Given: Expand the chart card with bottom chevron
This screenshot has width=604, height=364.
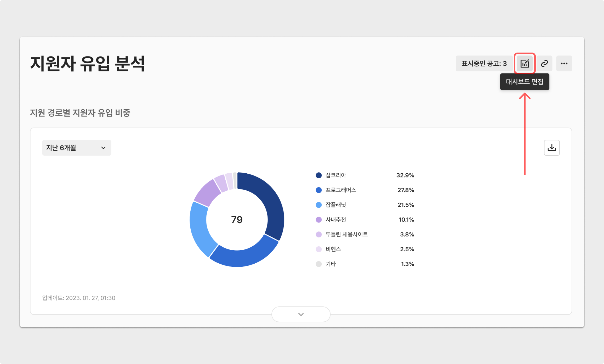Looking at the screenshot, I should (x=301, y=314).
